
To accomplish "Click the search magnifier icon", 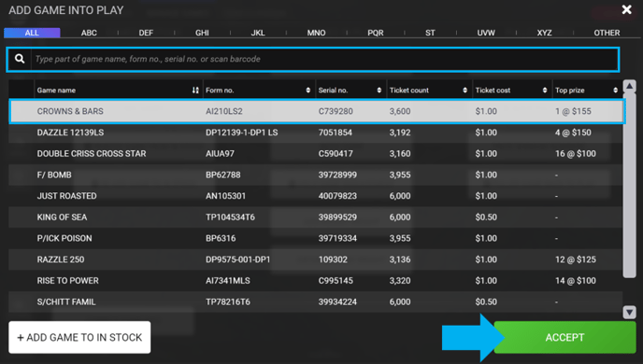I will tap(20, 59).
